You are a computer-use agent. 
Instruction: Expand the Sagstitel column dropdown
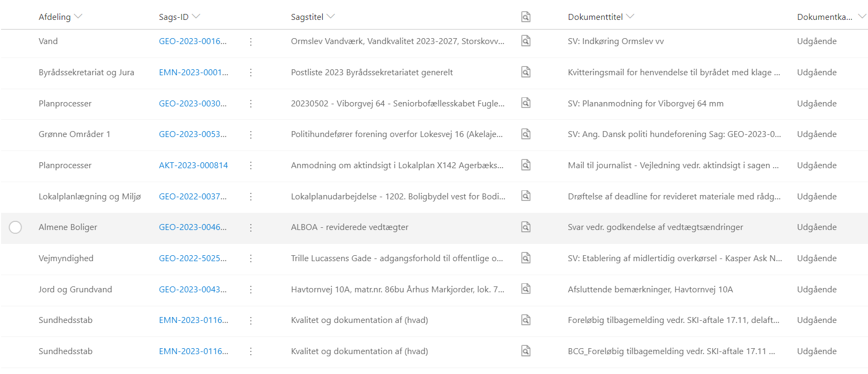(331, 17)
